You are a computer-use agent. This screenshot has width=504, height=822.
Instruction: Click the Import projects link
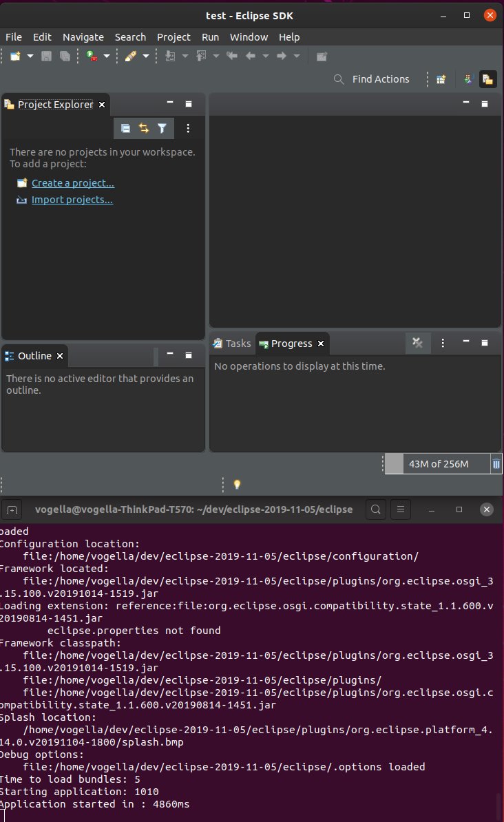pyautogui.click(x=72, y=200)
